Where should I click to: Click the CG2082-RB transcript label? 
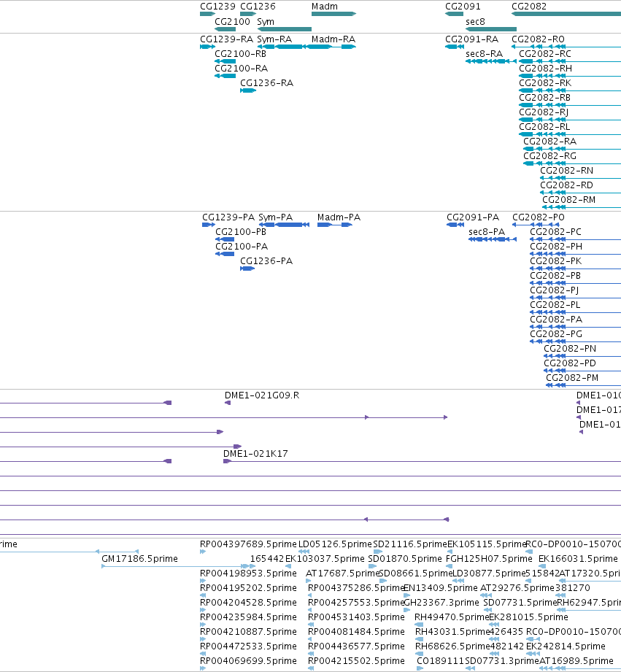pyautogui.click(x=544, y=97)
